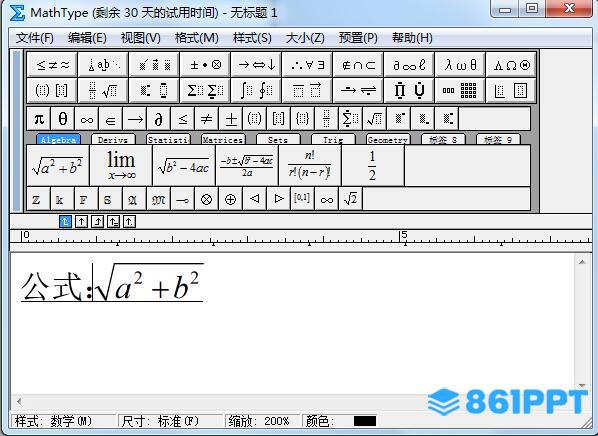
Task: Open the labeled arrow templates palette
Action: click(358, 90)
